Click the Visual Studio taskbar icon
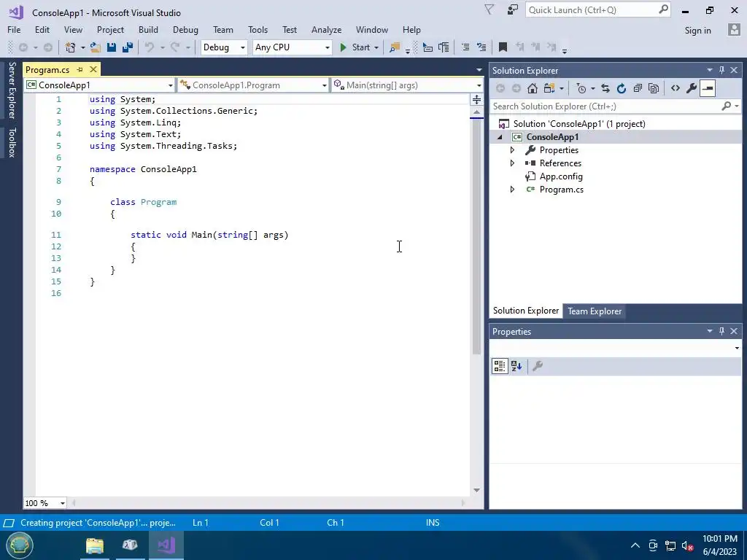This screenshot has width=747, height=560. (166, 545)
